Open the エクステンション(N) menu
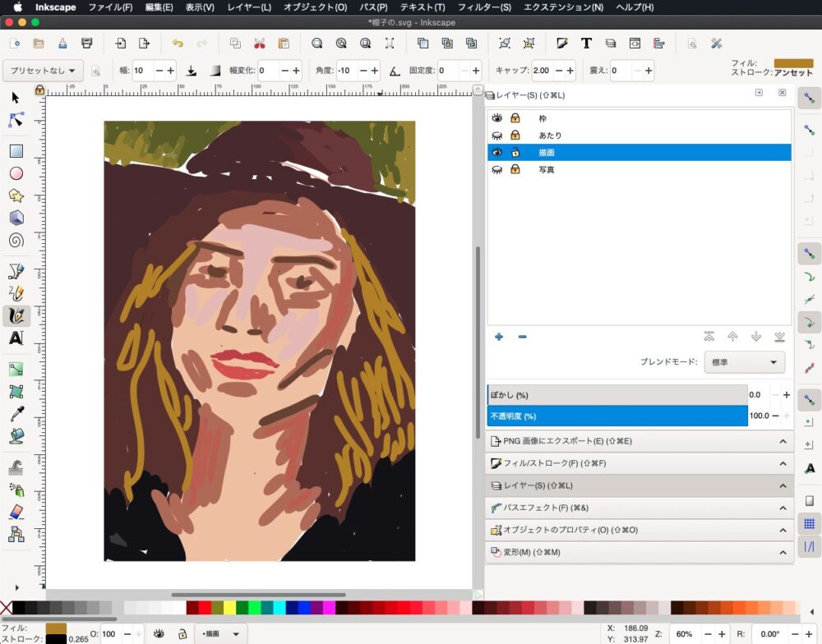The image size is (822, 644). pos(563,7)
